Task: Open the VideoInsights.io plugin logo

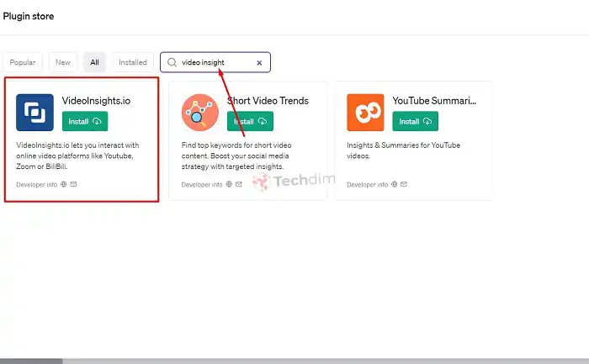Action: click(34, 112)
